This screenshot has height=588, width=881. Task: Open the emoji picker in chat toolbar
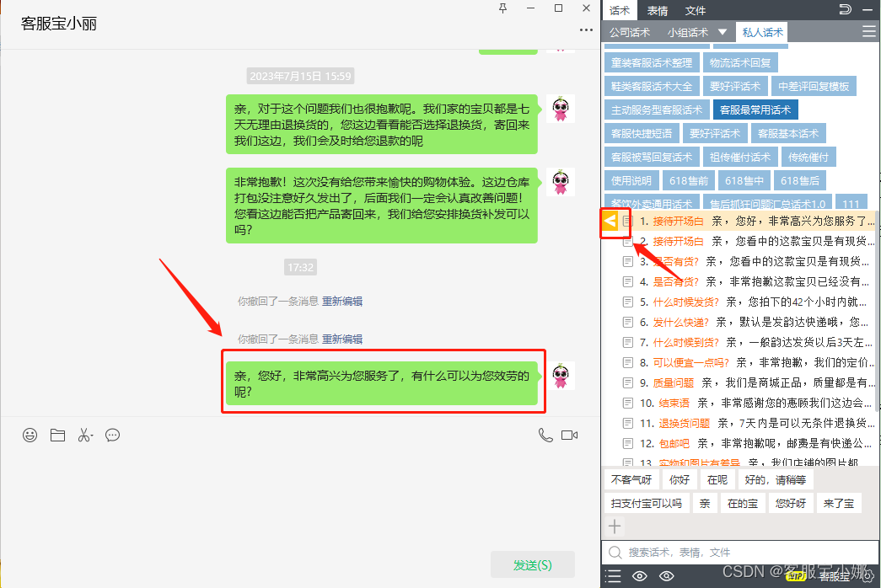tap(30, 436)
